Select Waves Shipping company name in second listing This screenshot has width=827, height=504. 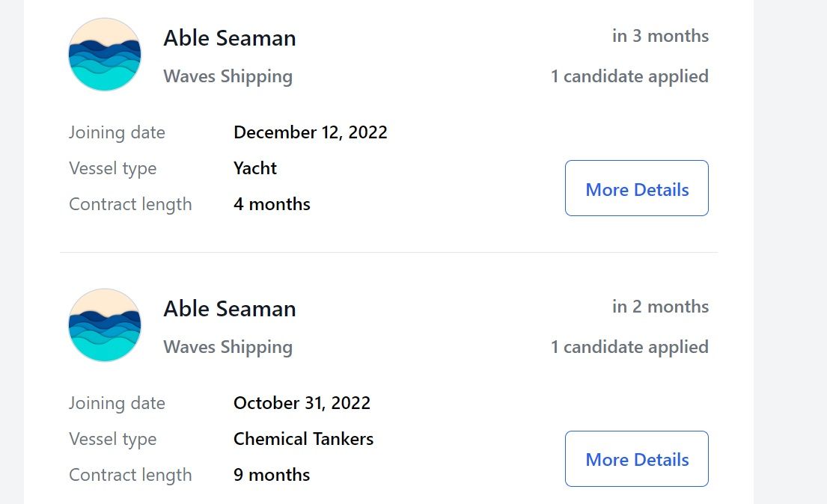point(228,347)
